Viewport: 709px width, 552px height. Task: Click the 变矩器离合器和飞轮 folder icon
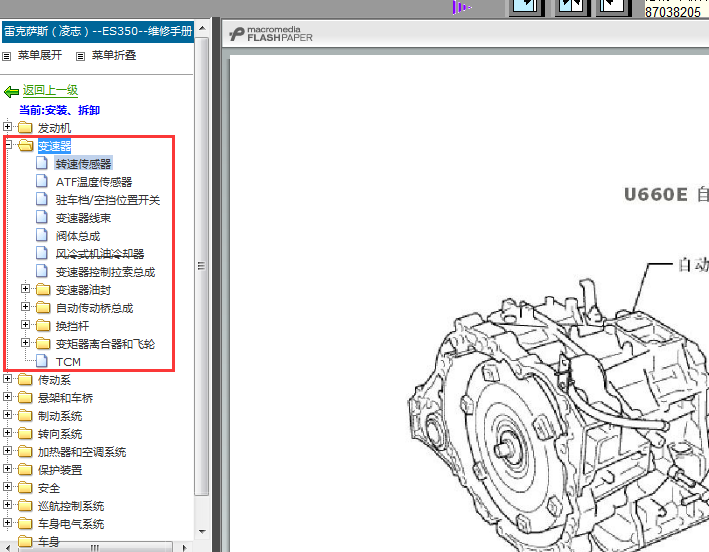(43, 344)
